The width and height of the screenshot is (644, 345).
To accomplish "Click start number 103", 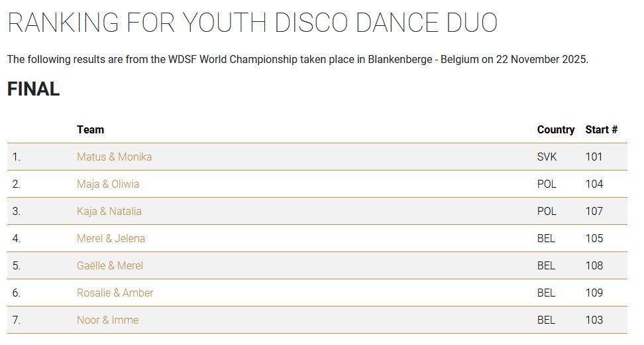I will click(594, 320).
